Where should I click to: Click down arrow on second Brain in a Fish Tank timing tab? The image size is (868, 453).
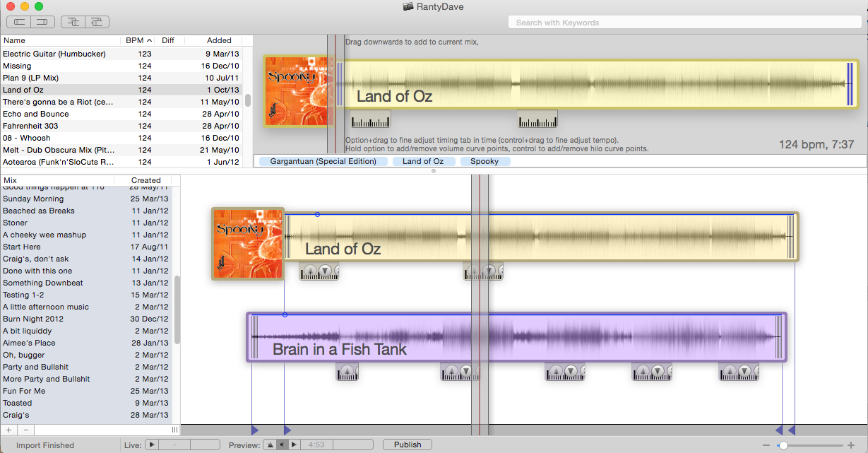click(466, 371)
